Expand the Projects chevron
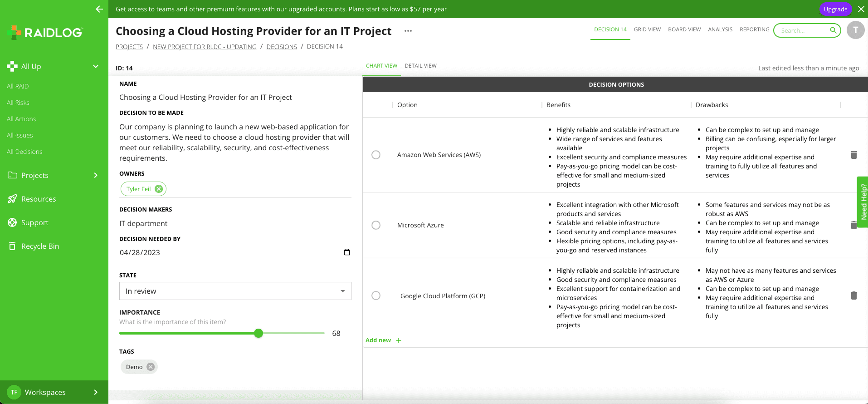The image size is (868, 404). pyautogui.click(x=96, y=175)
